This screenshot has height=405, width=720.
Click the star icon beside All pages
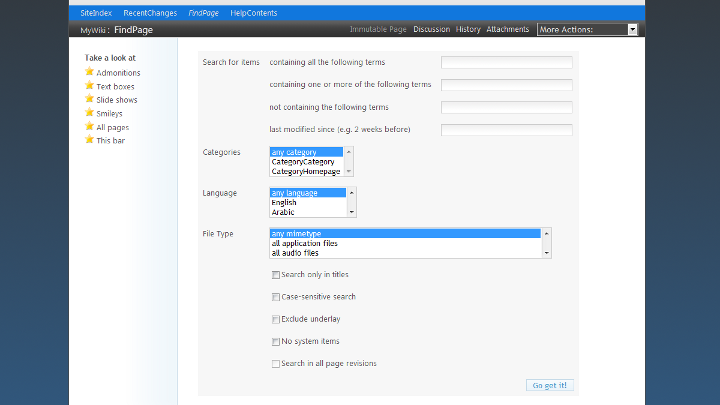click(x=90, y=127)
